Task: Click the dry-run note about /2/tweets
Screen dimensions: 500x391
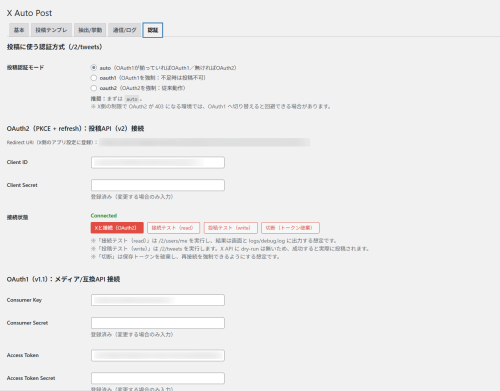Action: (230, 249)
